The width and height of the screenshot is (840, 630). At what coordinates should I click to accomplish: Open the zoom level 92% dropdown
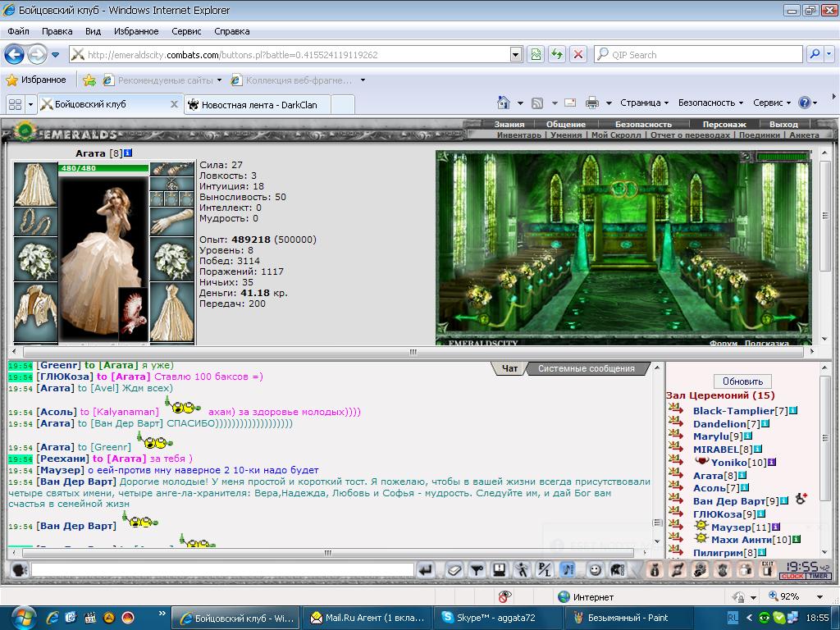click(x=819, y=597)
